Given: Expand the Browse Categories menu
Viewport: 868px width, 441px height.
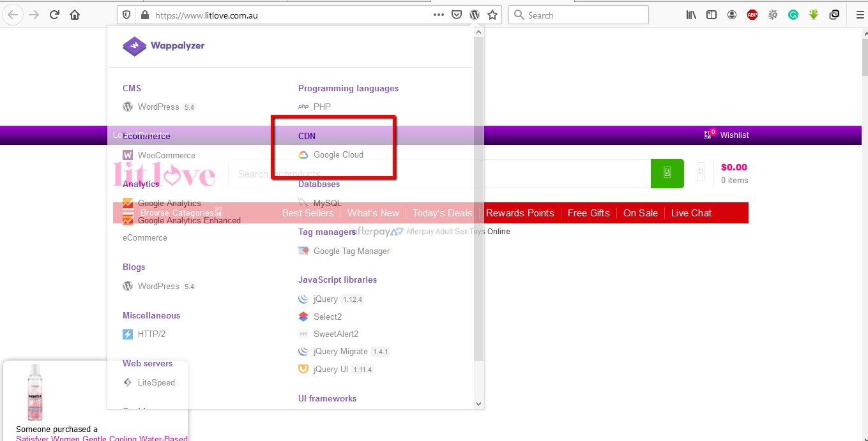Looking at the screenshot, I should pos(172,213).
